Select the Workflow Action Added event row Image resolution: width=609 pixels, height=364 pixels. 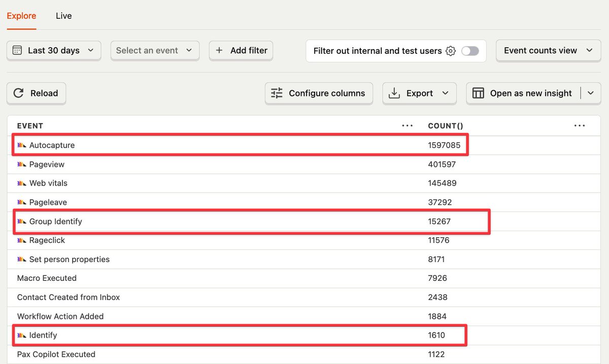tap(304, 316)
